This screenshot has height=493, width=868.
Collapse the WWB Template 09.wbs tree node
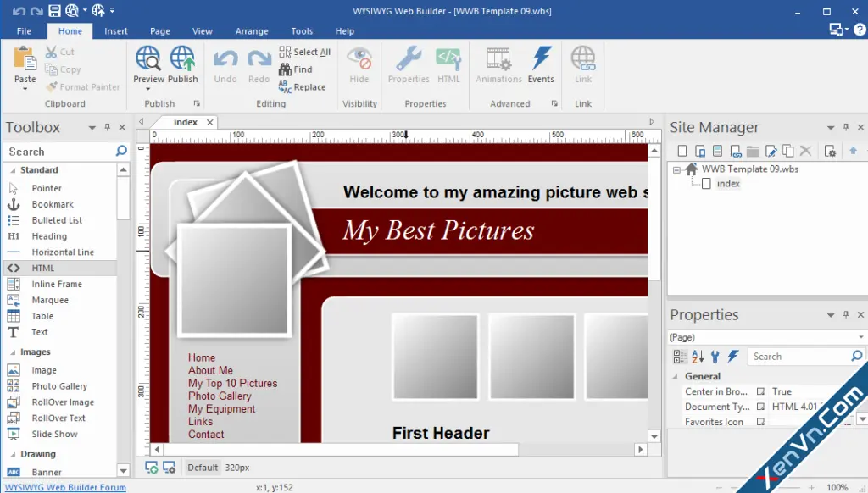pyautogui.click(x=676, y=169)
